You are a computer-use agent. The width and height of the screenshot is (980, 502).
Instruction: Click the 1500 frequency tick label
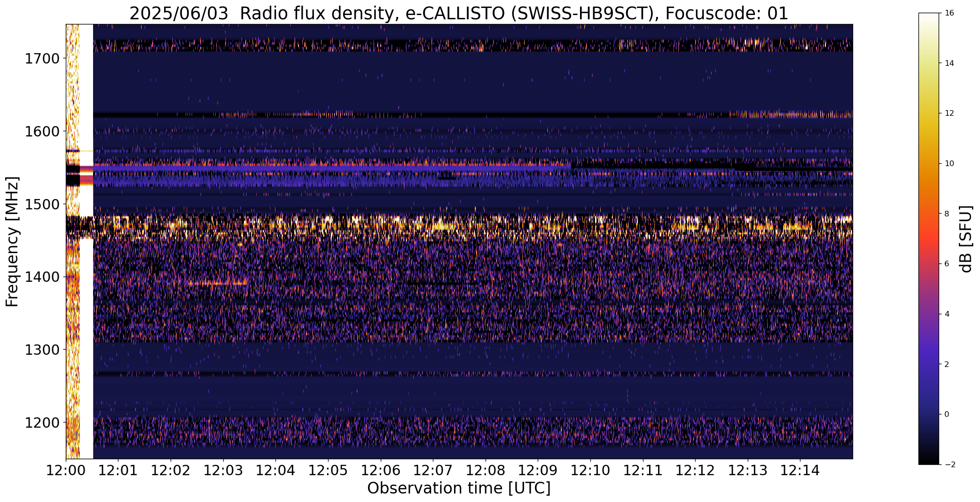point(42,204)
